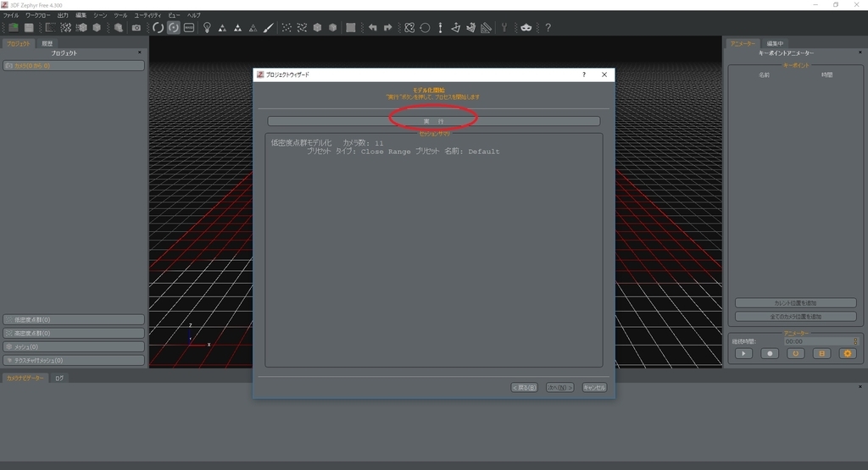Switch to the プロジェクト tab
Screen dimensions: 868x470
(19, 43)
